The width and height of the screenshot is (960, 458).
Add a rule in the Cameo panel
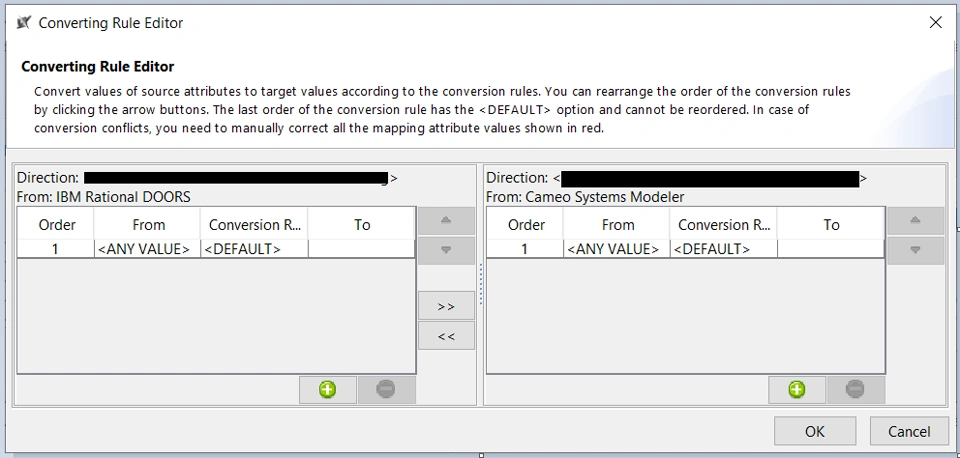click(797, 390)
